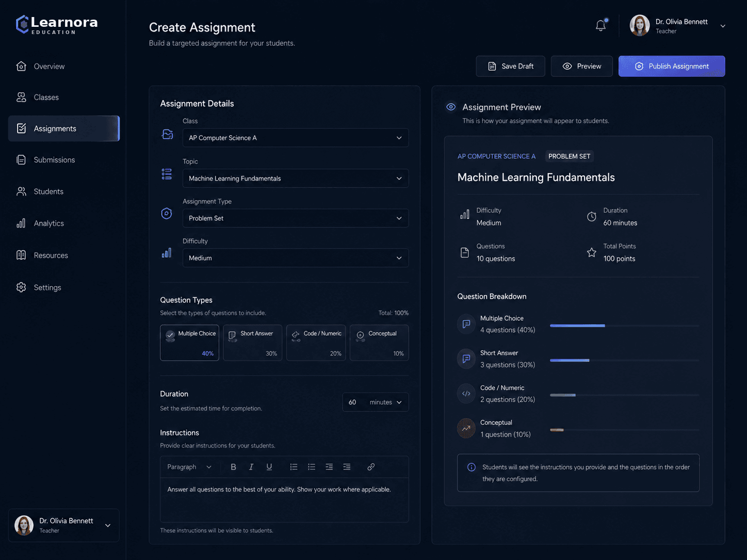Toggle the Code / Numeric question type

pyautogui.click(x=316, y=342)
